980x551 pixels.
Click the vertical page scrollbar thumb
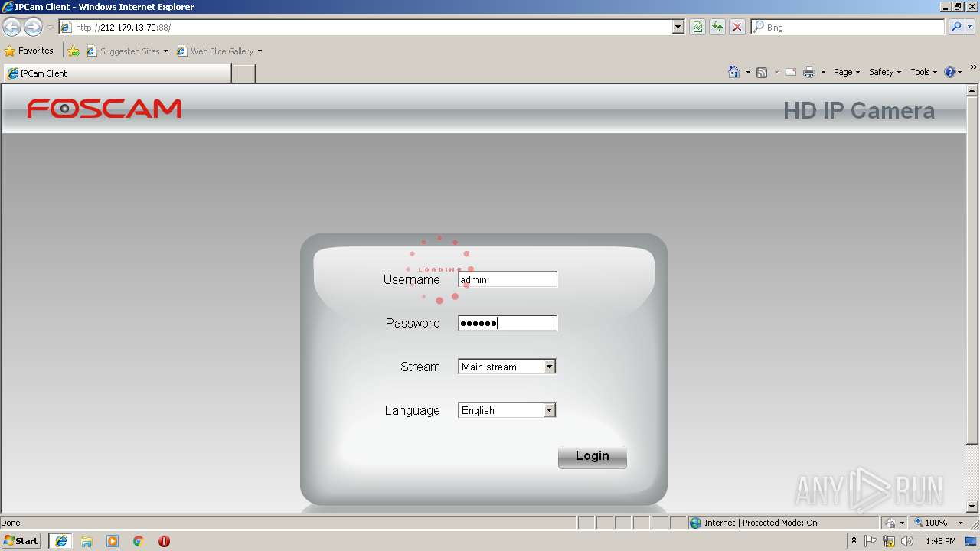click(973, 269)
